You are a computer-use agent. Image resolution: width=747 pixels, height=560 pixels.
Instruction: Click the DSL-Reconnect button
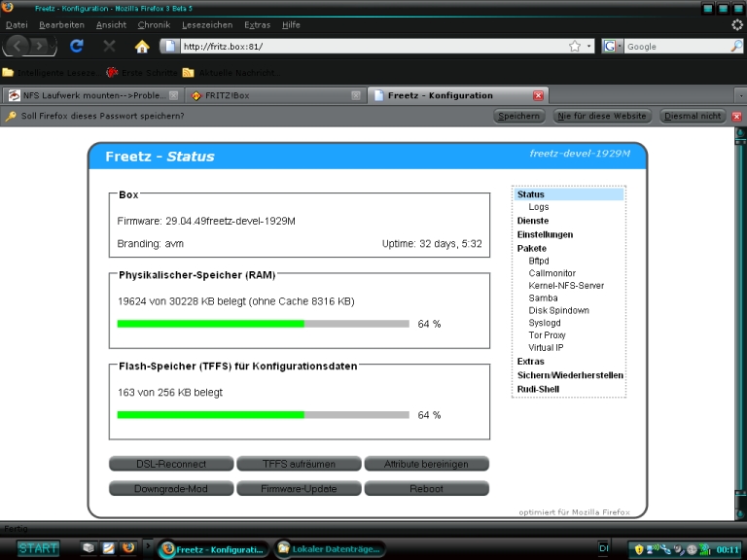click(170, 464)
